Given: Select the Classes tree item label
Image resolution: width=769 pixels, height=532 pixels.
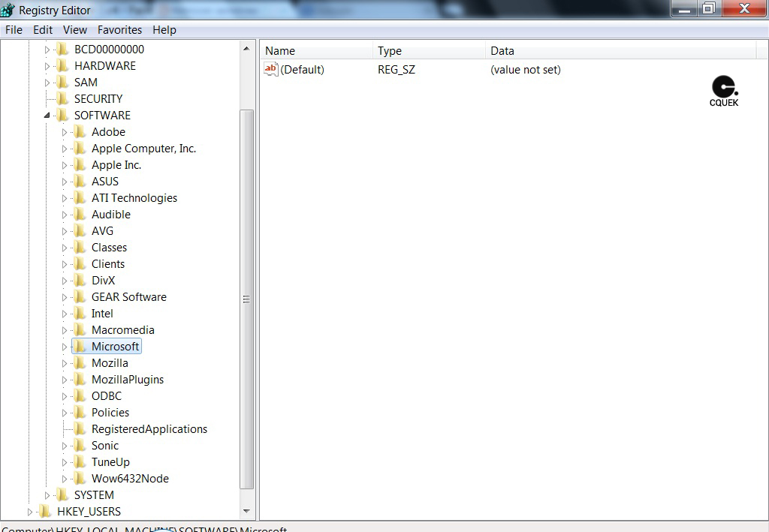Looking at the screenshot, I should (x=109, y=248).
